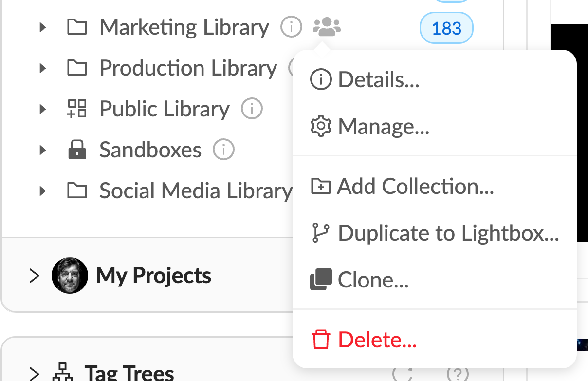Click the Sandboxes lock icon
The width and height of the screenshot is (588, 381).
[x=77, y=150]
